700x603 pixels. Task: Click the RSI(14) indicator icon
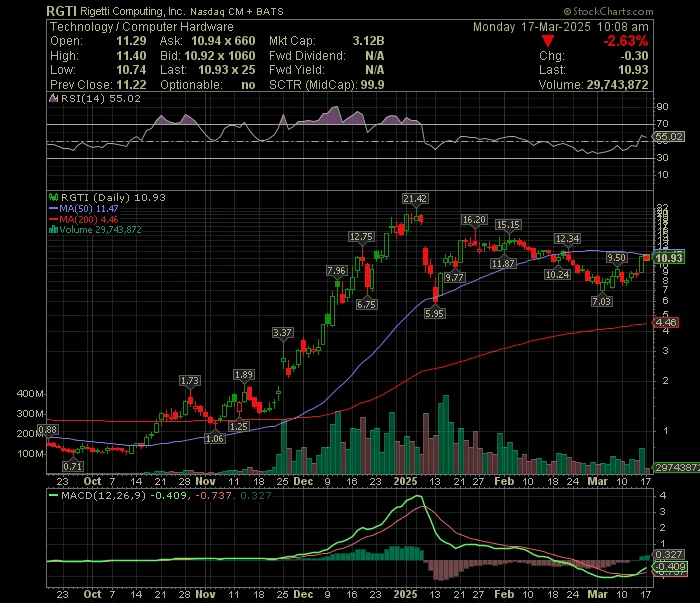pos(53,98)
